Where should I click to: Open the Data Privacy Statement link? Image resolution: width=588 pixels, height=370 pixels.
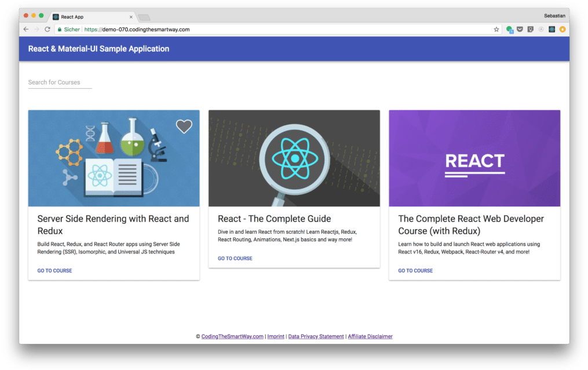click(x=316, y=336)
